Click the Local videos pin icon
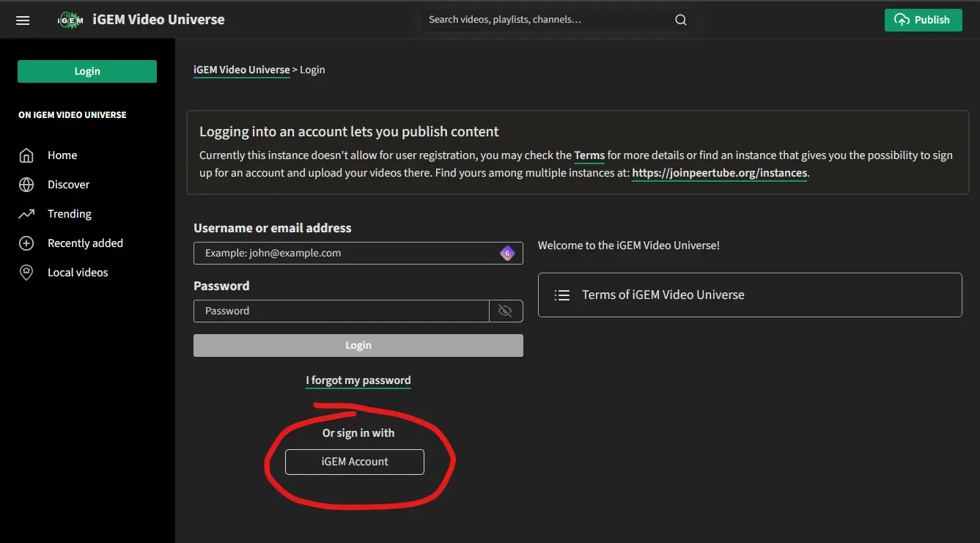 point(26,273)
